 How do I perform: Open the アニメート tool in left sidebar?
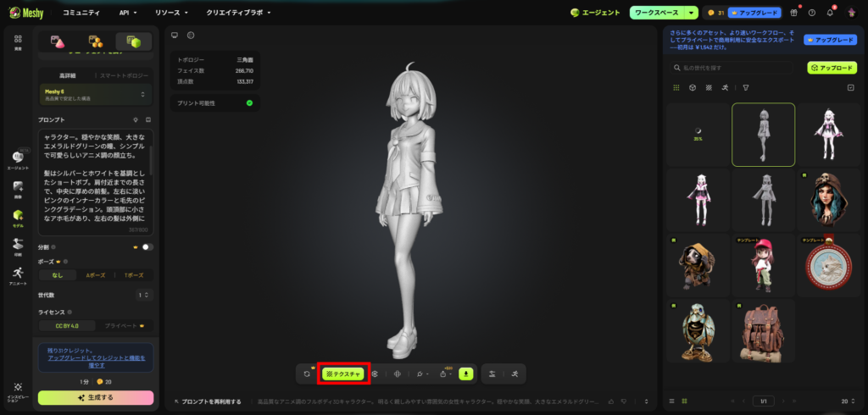[18, 275]
